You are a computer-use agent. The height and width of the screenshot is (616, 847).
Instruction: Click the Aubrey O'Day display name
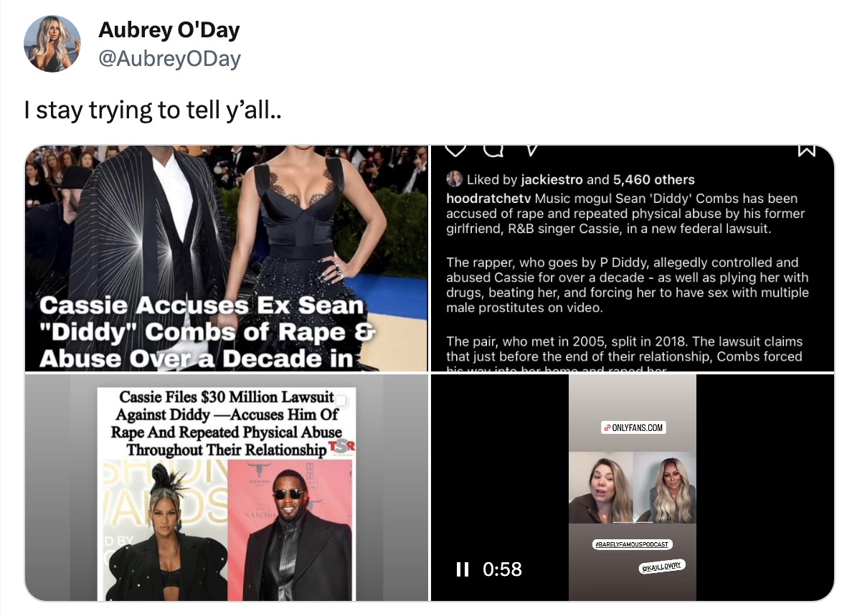169,29
